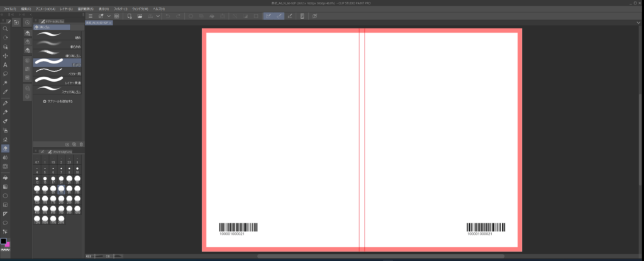Click the left barcode on the canvas

pyautogui.click(x=238, y=230)
